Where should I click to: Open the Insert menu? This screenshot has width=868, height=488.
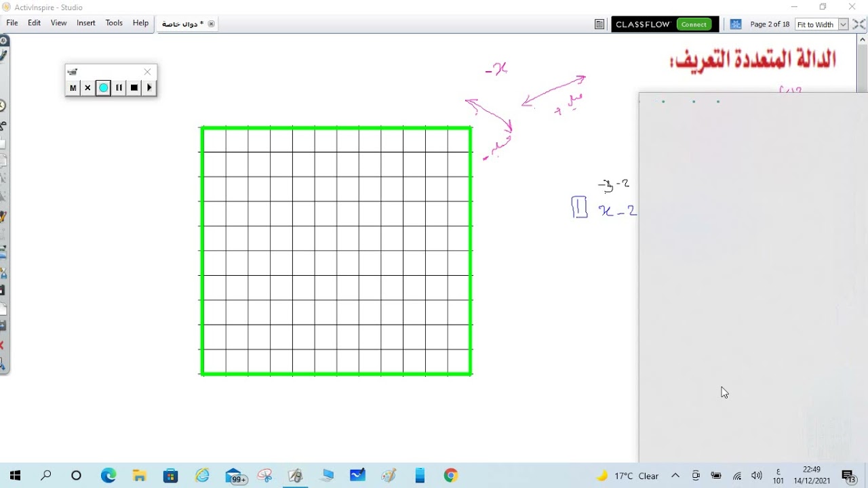point(86,23)
